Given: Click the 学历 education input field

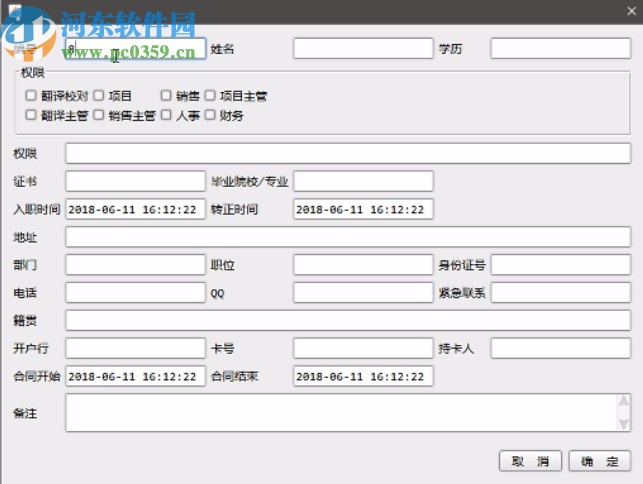Looking at the screenshot, I should click(561, 48).
